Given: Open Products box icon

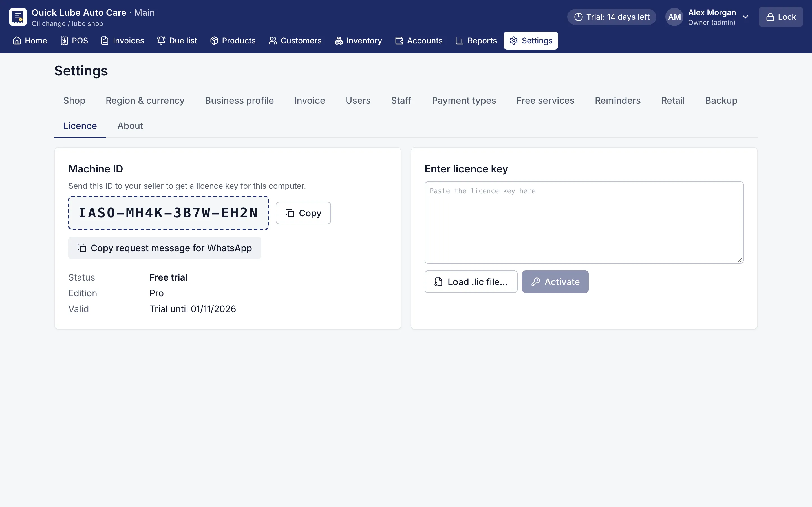Looking at the screenshot, I should [214, 41].
